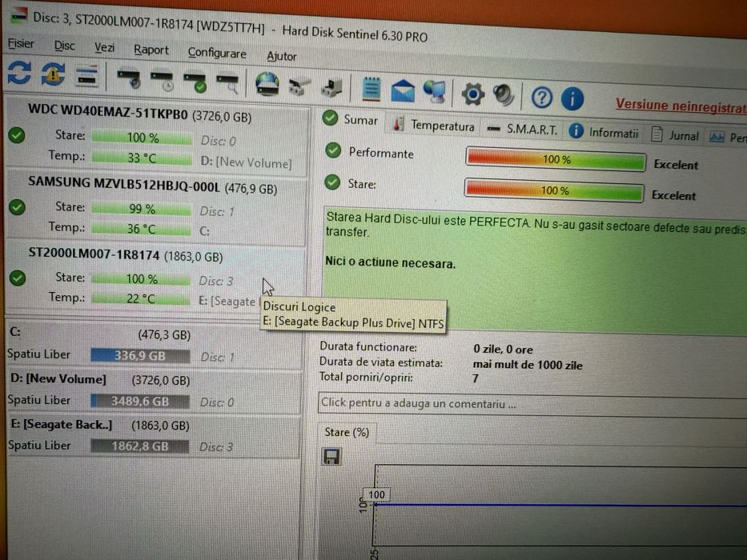The width and height of the screenshot is (747, 560).
Task: Select the C: logical drive entry
Action: pos(152,346)
